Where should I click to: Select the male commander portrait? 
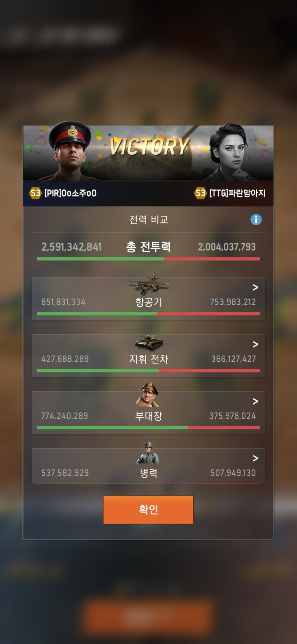[x=70, y=151]
